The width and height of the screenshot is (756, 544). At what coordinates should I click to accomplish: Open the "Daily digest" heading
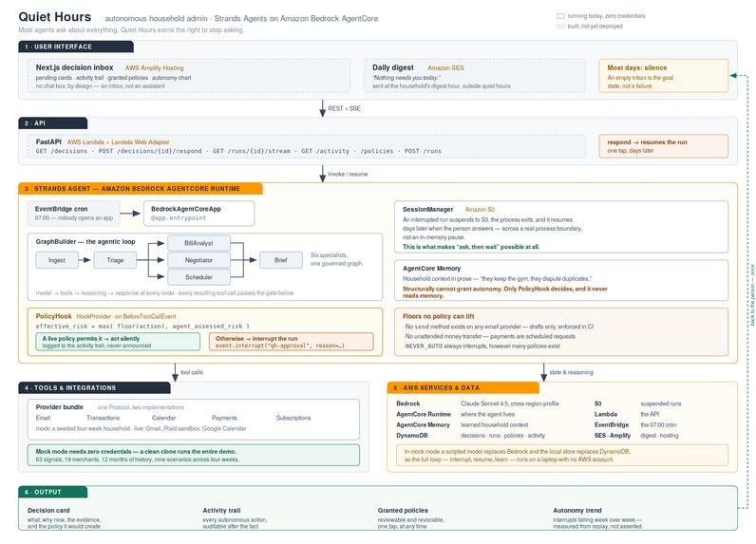[392, 67]
